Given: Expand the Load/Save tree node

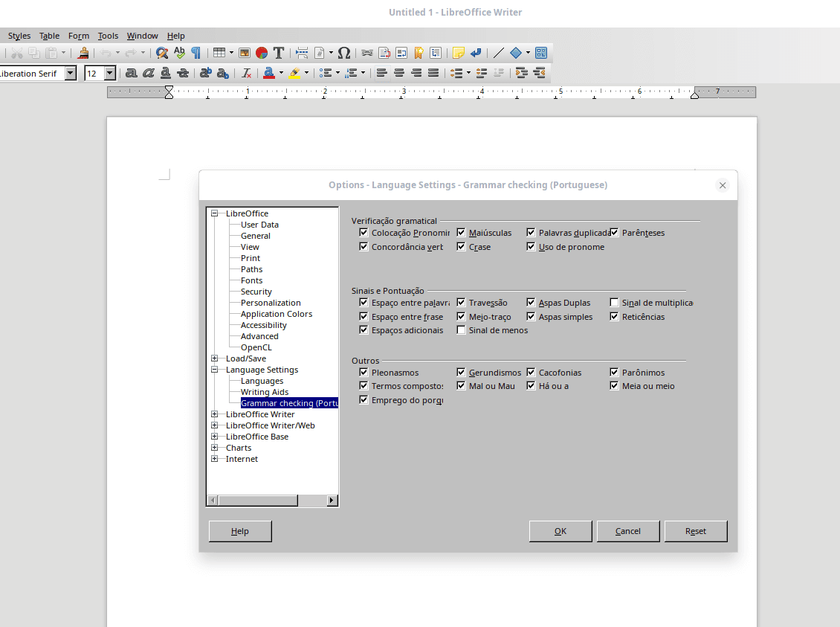Looking at the screenshot, I should (x=214, y=358).
